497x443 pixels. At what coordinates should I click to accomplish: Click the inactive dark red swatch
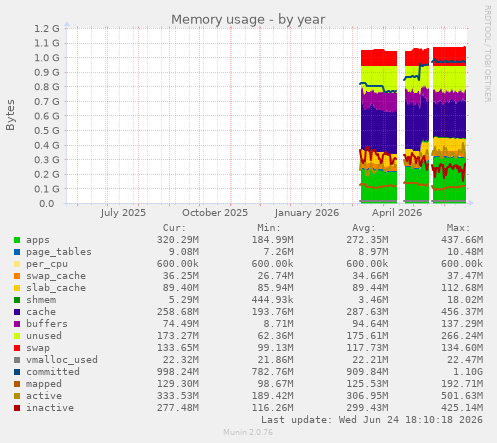[17, 408]
